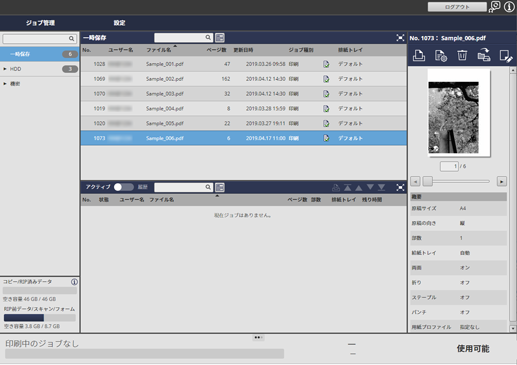
Task: Click the move-to-top priority arrow icon
Action: [347, 188]
